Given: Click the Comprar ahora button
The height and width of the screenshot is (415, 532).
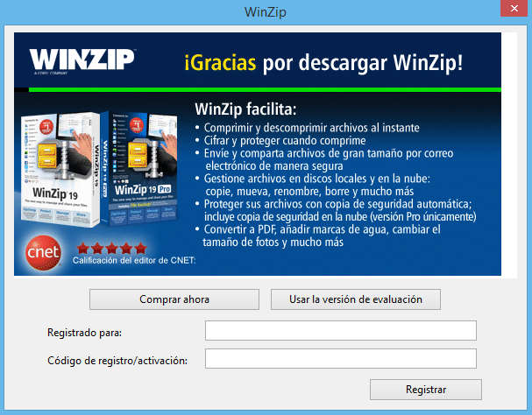Looking at the screenshot, I should click(174, 299).
